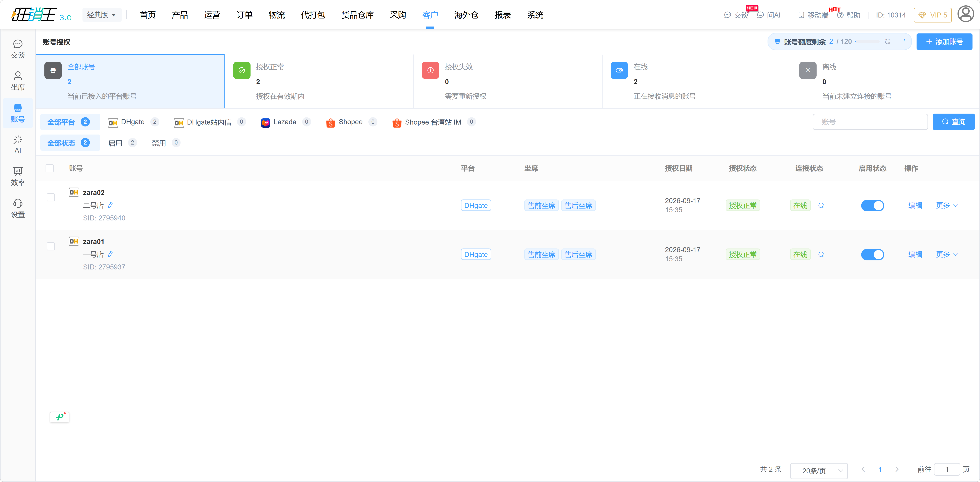Click the 添加账号 button
Viewport: 980px width, 482px height.
pos(944,42)
